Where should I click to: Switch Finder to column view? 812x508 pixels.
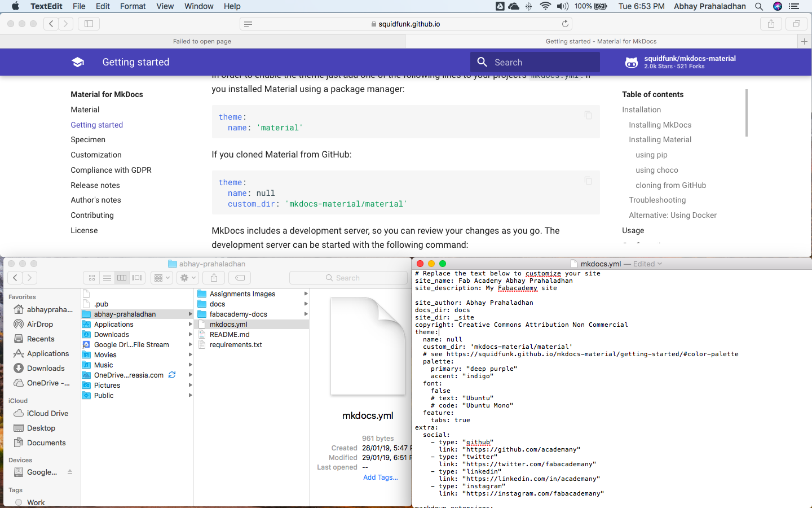tap(122, 278)
